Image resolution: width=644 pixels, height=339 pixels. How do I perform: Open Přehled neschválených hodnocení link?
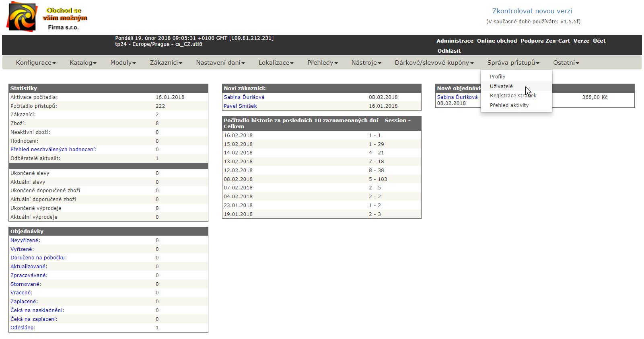53,149
